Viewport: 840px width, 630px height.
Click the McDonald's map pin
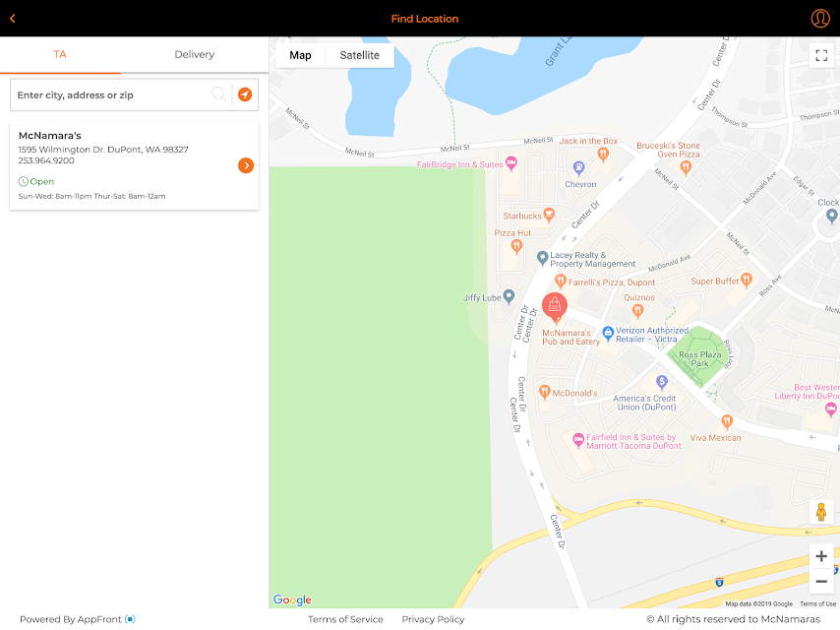click(x=544, y=392)
